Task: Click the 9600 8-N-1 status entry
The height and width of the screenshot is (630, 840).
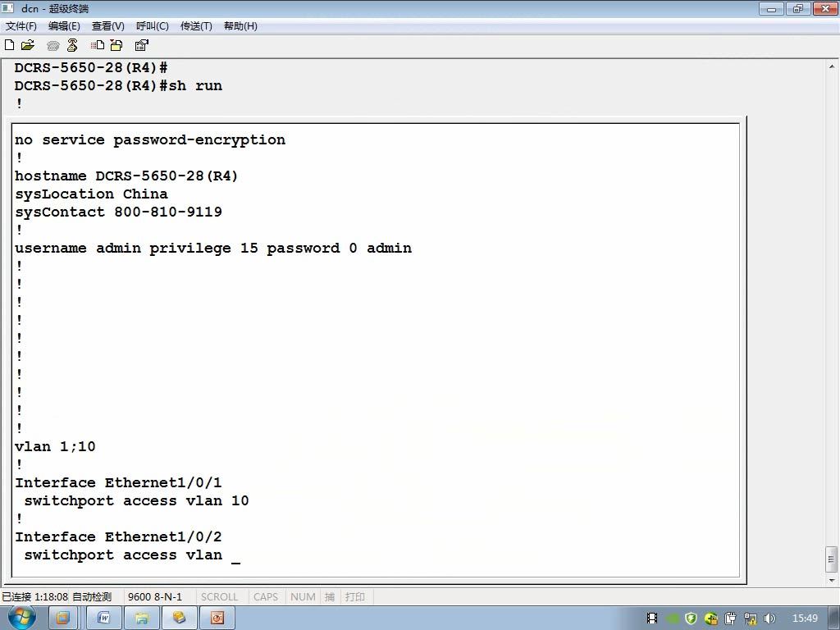Action: point(155,597)
